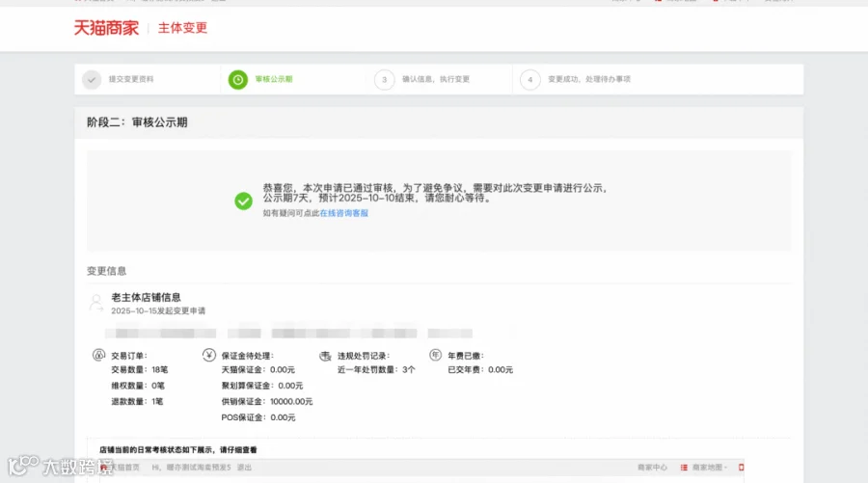Screen dimensions: 868x483
Task: Click the 老主体店铺信息 person icon
Action: click(95, 303)
